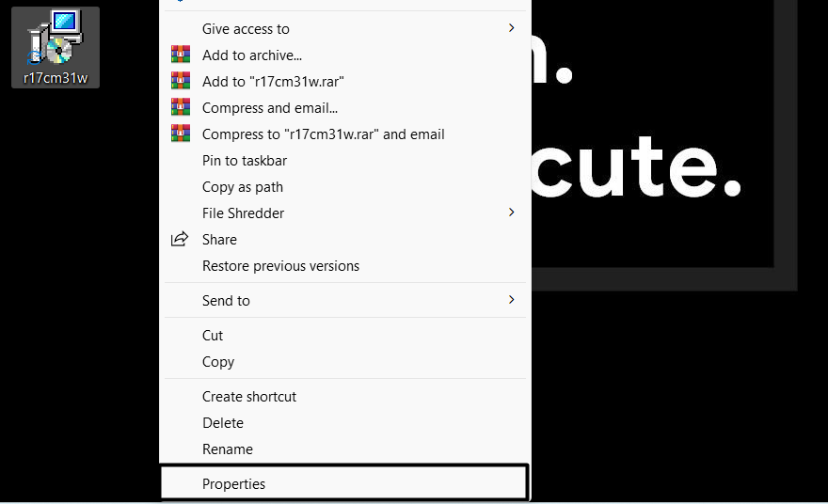Image resolution: width=828 pixels, height=504 pixels.
Task: Select Restore previous versions
Action: [x=280, y=266]
